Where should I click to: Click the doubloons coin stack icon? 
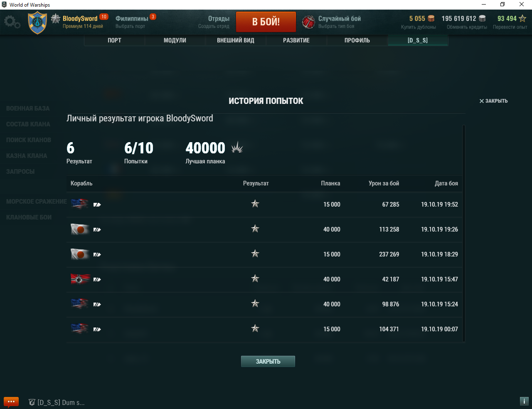tap(431, 18)
